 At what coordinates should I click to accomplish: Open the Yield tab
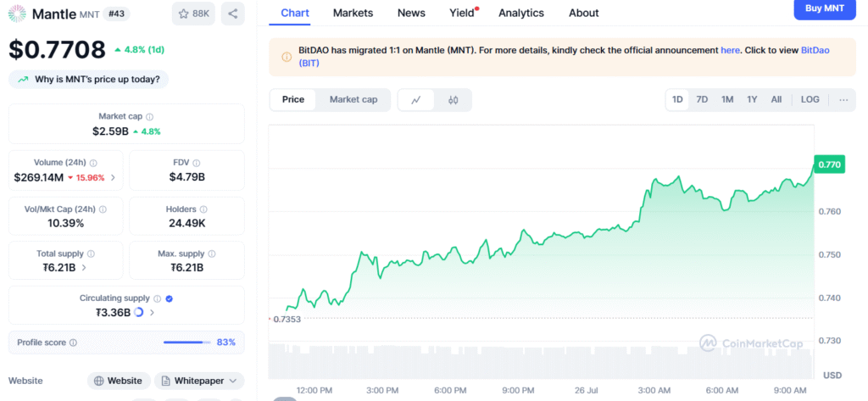pyautogui.click(x=462, y=13)
